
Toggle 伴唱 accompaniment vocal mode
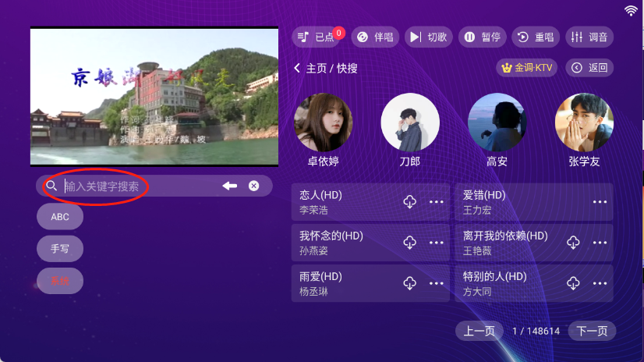(374, 37)
